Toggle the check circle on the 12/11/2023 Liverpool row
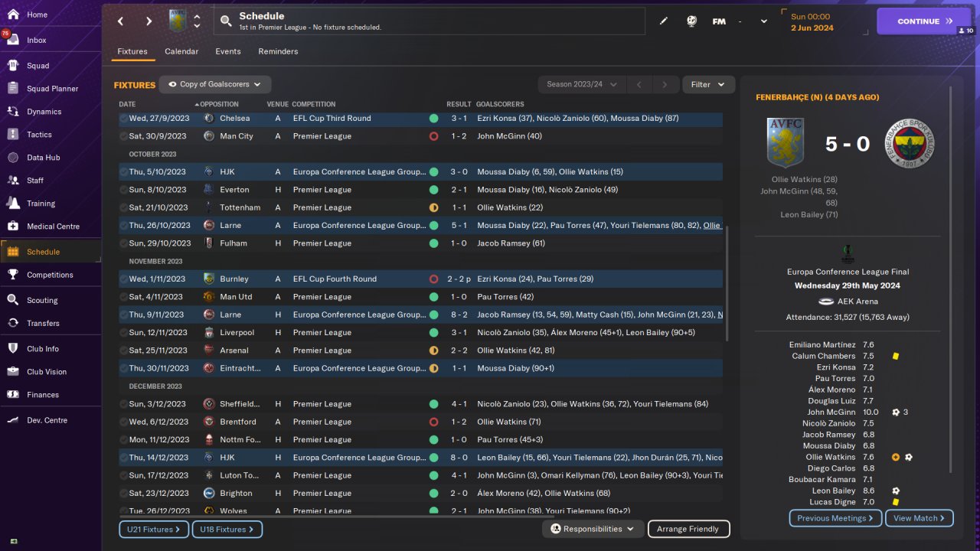The height and width of the screenshot is (551, 980). pyautogui.click(x=124, y=333)
